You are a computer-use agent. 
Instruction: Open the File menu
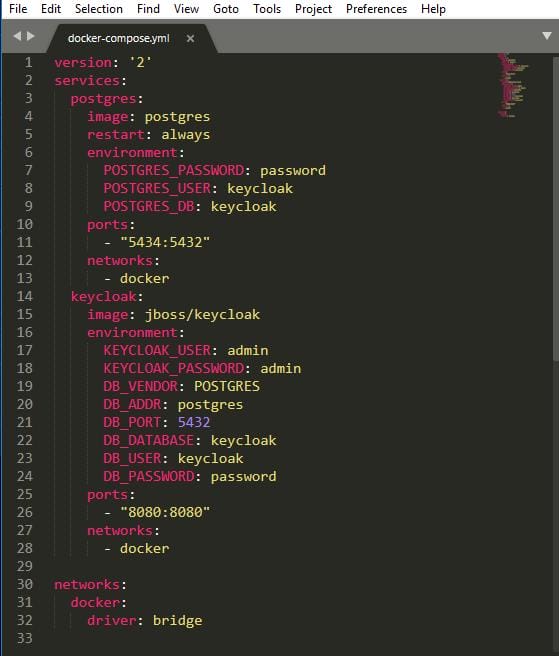click(x=18, y=9)
